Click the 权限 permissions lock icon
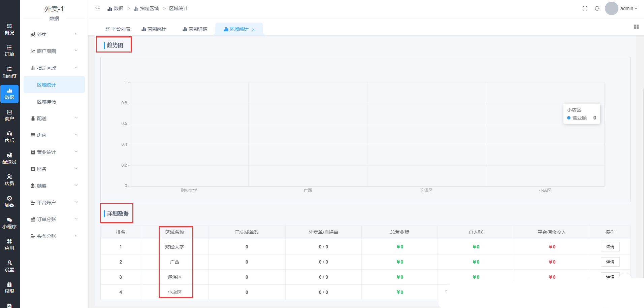 (x=9, y=288)
